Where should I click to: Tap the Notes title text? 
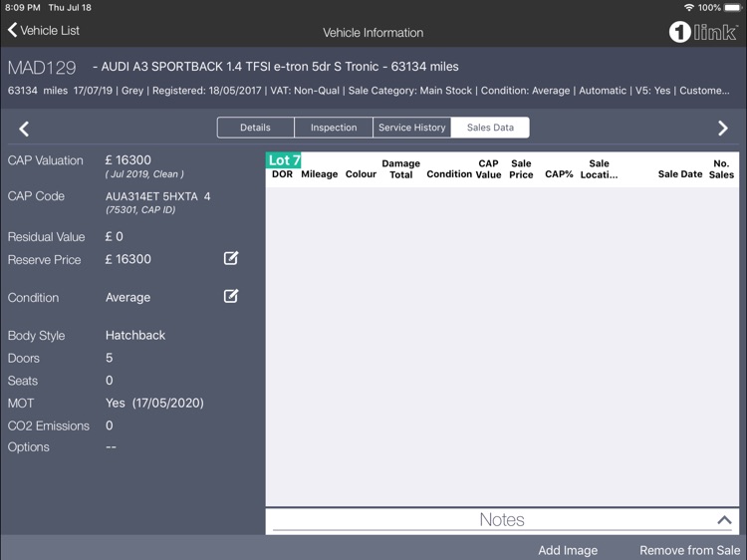(502, 519)
